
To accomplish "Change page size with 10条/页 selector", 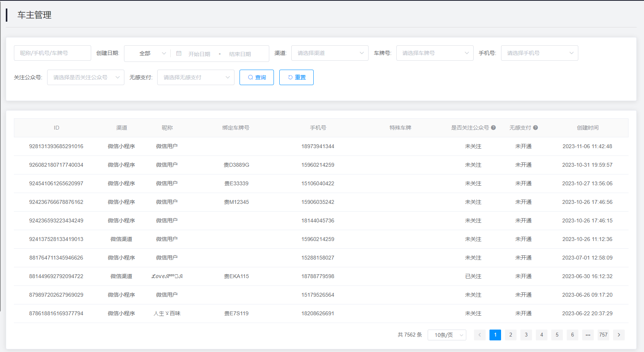I will (x=447, y=335).
